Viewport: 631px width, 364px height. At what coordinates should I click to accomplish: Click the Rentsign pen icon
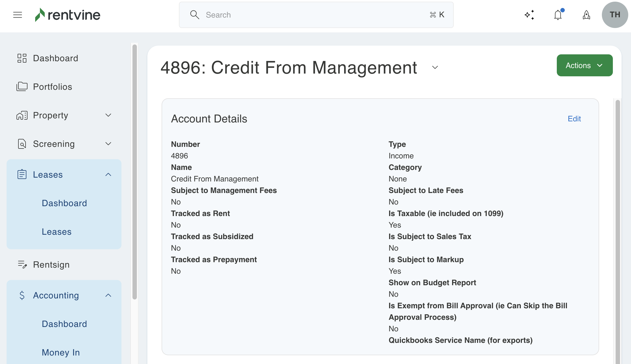pos(22,265)
